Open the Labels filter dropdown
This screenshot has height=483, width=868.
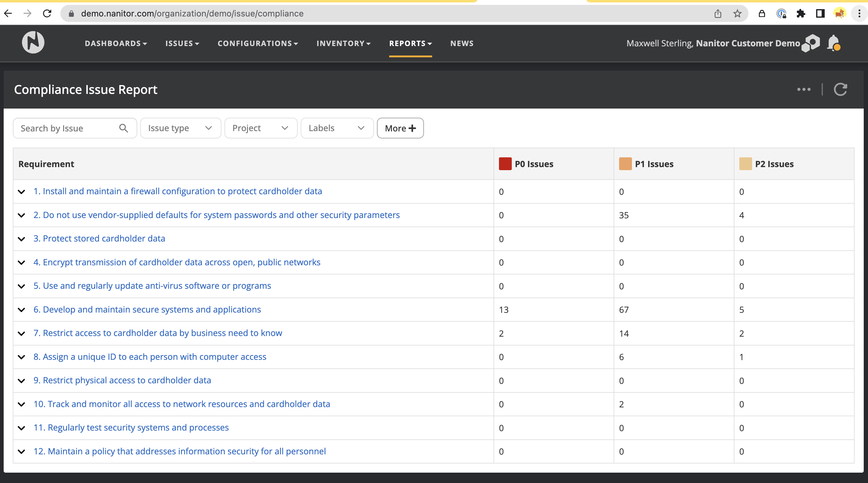337,128
